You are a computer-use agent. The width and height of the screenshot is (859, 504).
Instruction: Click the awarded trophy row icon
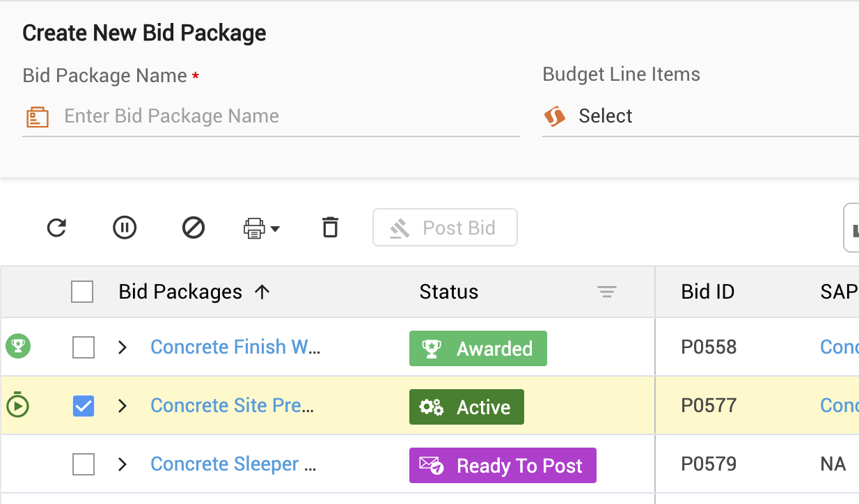tap(18, 346)
